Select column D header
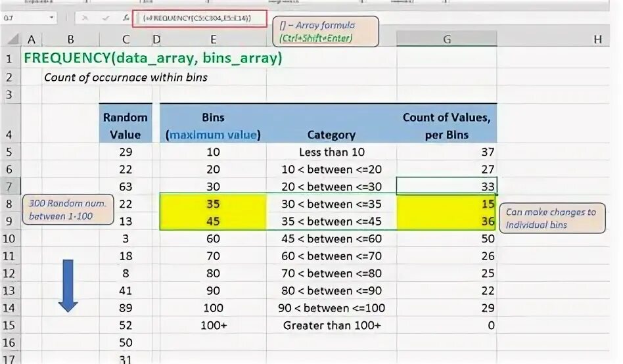The image size is (623, 364). tap(156, 39)
